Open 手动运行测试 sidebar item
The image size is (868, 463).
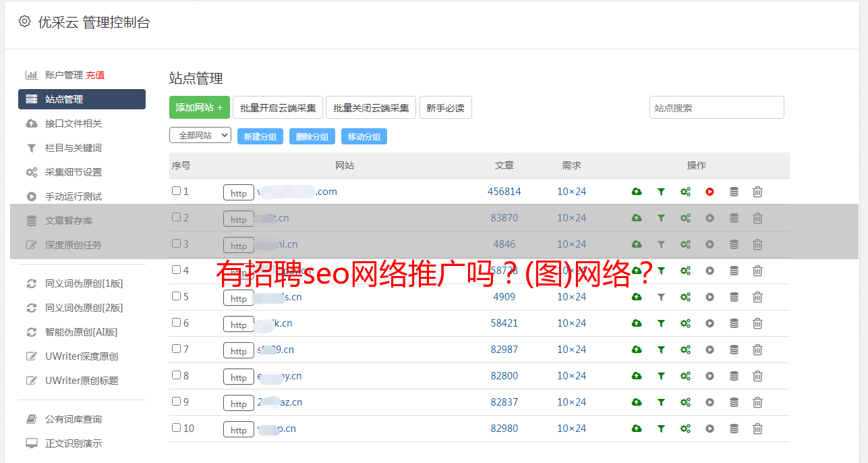tap(74, 196)
